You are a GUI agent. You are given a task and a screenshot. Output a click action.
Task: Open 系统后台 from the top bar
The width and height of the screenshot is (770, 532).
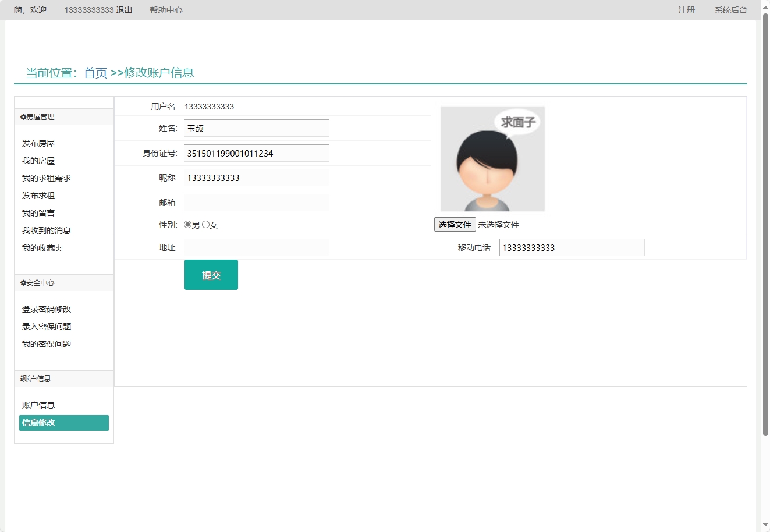(x=730, y=10)
